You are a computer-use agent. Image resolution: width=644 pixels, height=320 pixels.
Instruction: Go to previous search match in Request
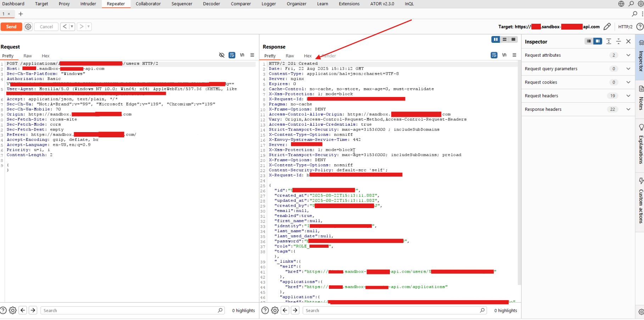point(23,310)
